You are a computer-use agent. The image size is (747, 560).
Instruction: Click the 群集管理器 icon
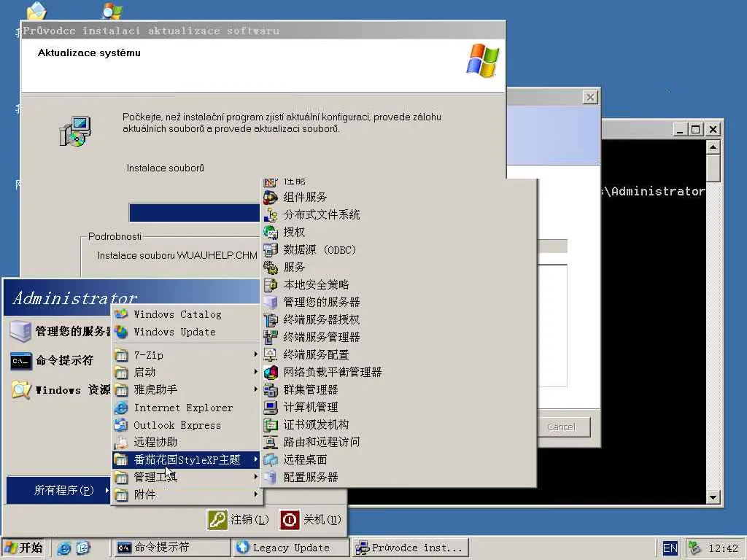point(271,389)
